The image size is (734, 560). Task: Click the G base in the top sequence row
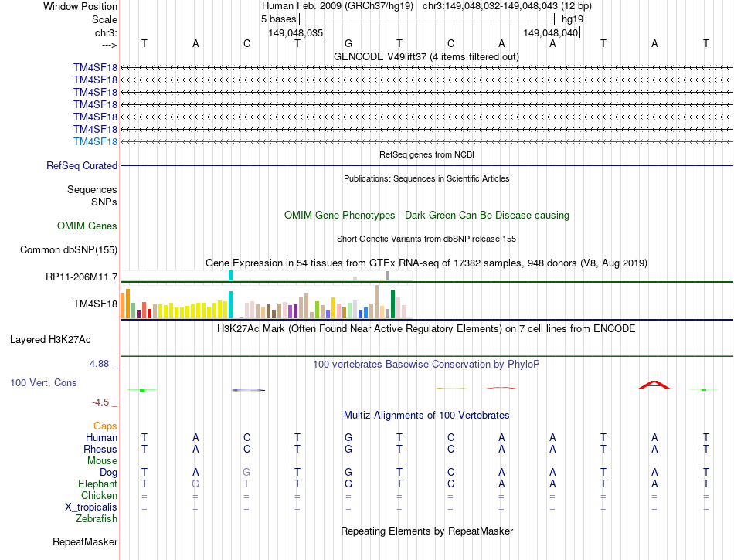(x=348, y=43)
